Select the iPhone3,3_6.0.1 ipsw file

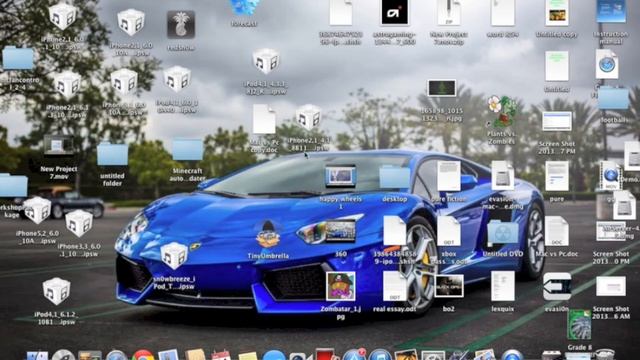point(79,224)
